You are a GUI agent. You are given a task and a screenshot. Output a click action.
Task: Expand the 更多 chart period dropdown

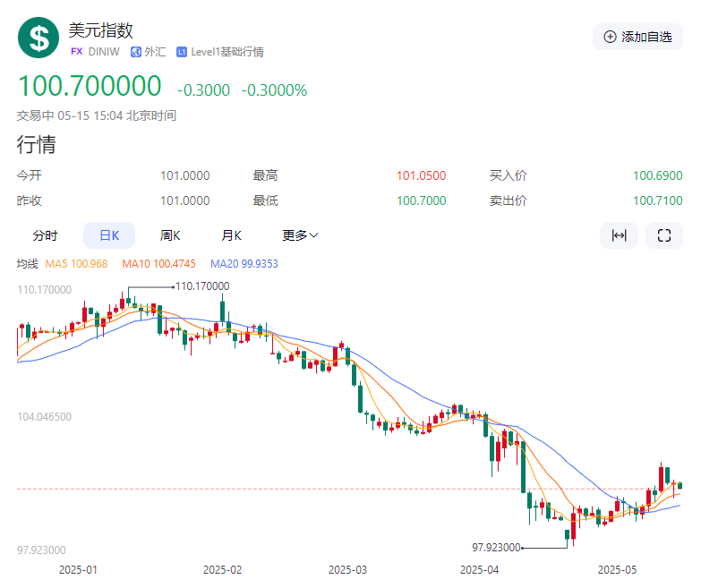click(x=300, y=235)
